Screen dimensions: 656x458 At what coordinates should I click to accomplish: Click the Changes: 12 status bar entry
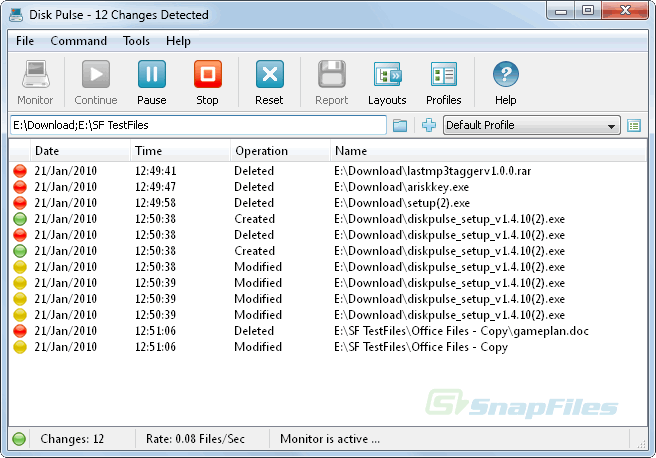click(x=72, y=439)
